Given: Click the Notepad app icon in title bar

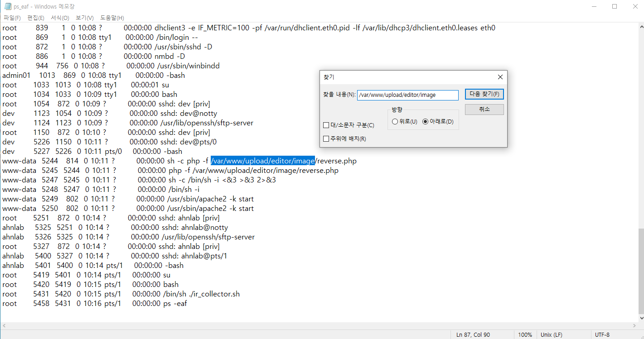Looking at the screenshot, I should click(8, 6).
